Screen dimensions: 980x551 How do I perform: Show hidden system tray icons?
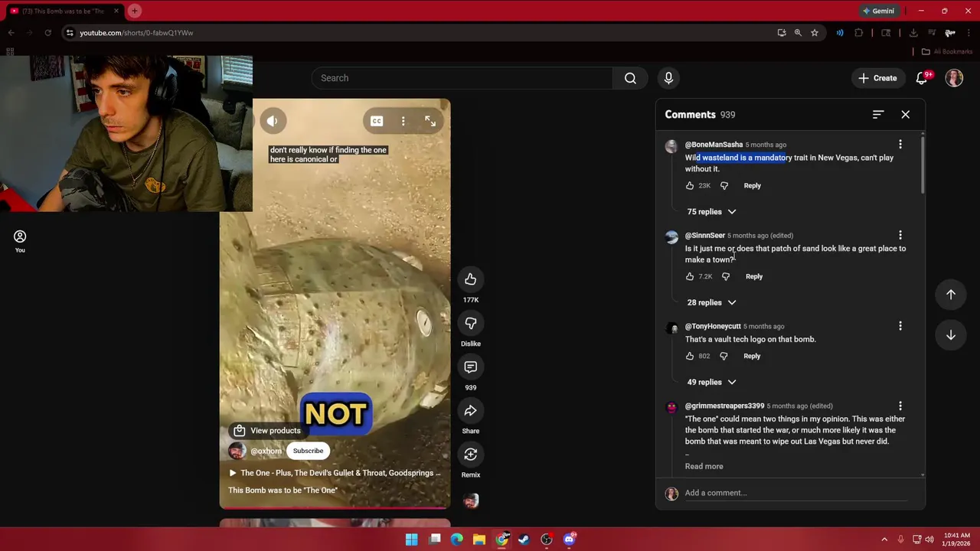tap(884, 540)
